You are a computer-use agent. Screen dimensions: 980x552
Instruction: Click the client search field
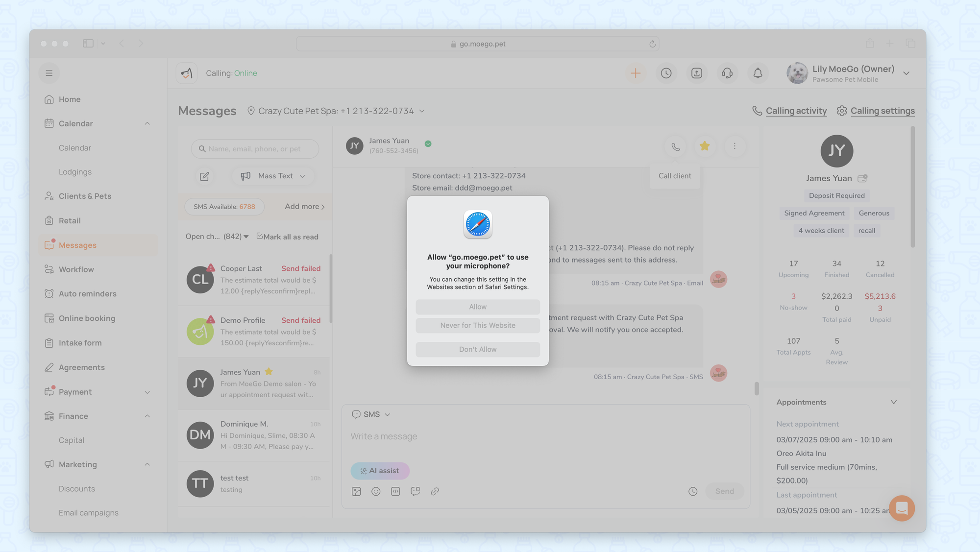click(255, 149)
